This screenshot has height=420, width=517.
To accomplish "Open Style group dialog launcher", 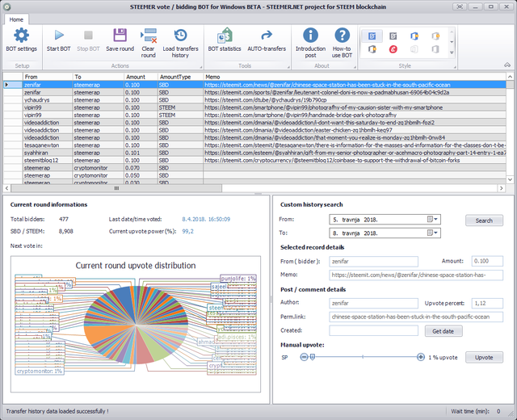I will [x=455, y=67].
